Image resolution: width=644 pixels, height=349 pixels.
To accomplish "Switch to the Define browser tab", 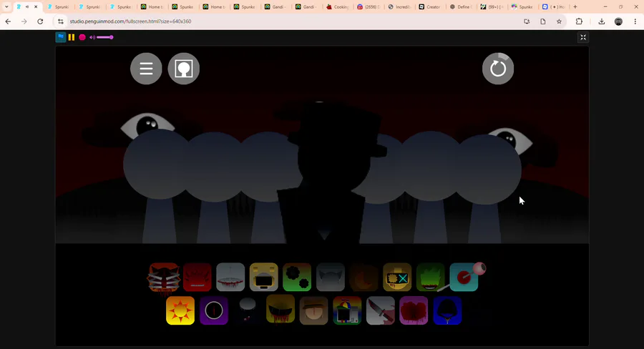I will point(461,7).
